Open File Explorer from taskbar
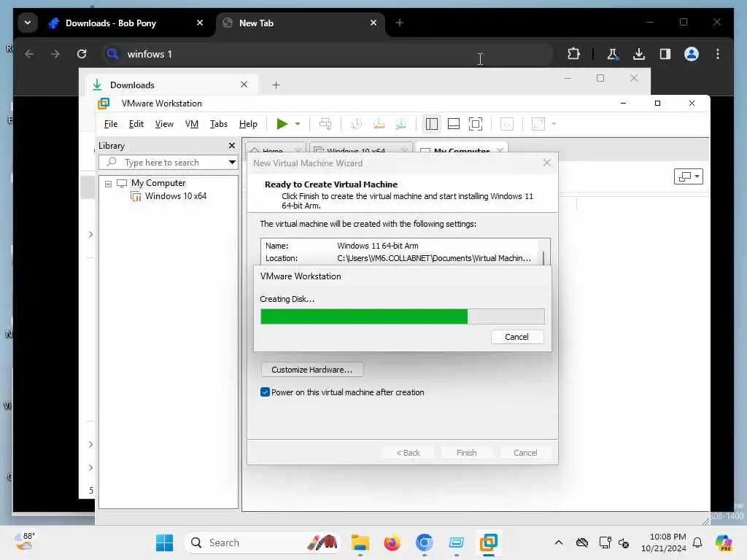This screenshot has width=747, height=560. click(x=360, y=542)
